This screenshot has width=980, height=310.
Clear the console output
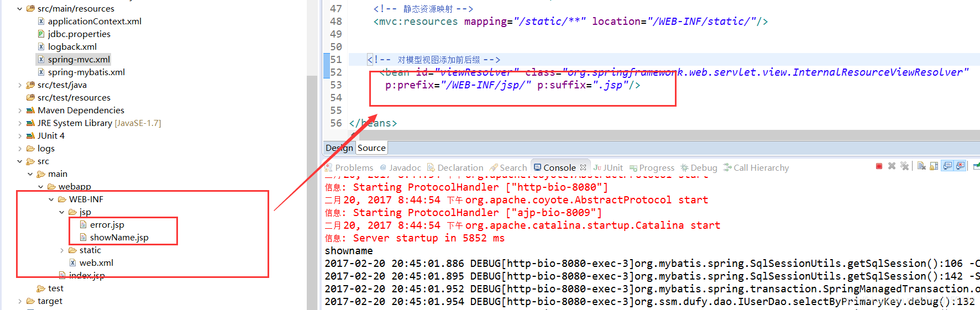click(x=921, y=166)
